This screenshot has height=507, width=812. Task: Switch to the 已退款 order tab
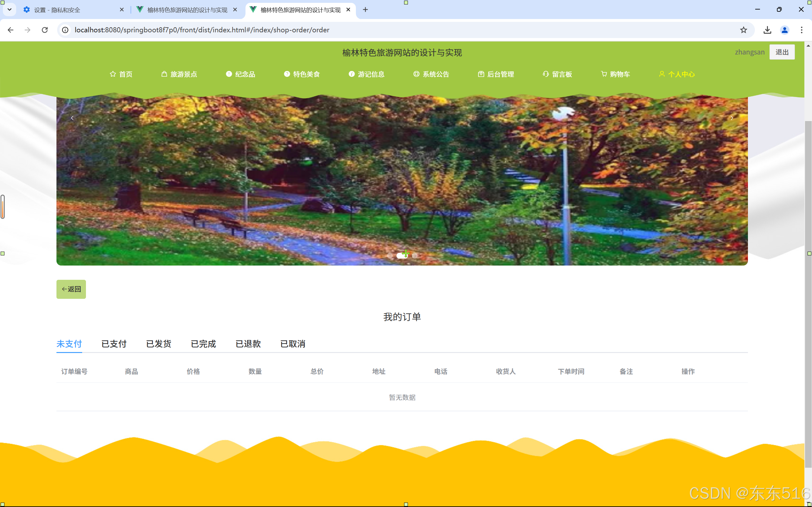[248, 344]
